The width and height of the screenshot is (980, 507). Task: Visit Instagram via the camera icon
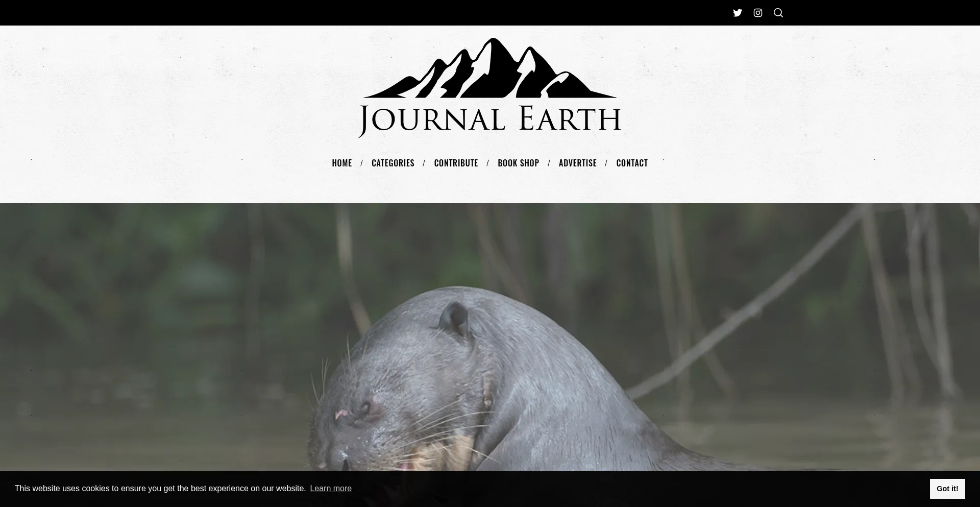pyautogui.click(x=757, y=12)
